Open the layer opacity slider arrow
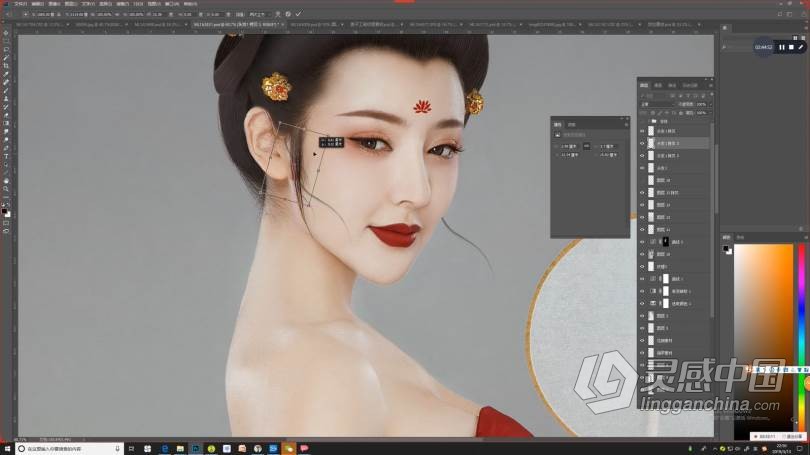Viewport: 810px width, 455px height. tap(710, 104)
